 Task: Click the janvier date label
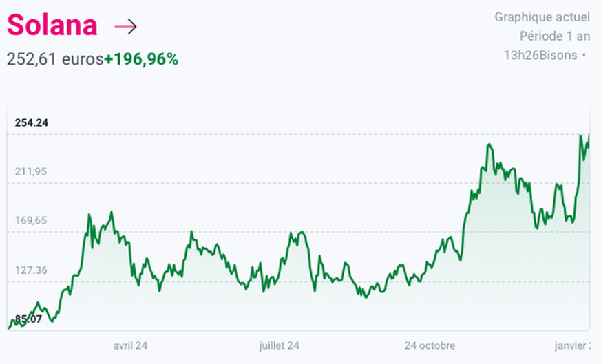572,345
